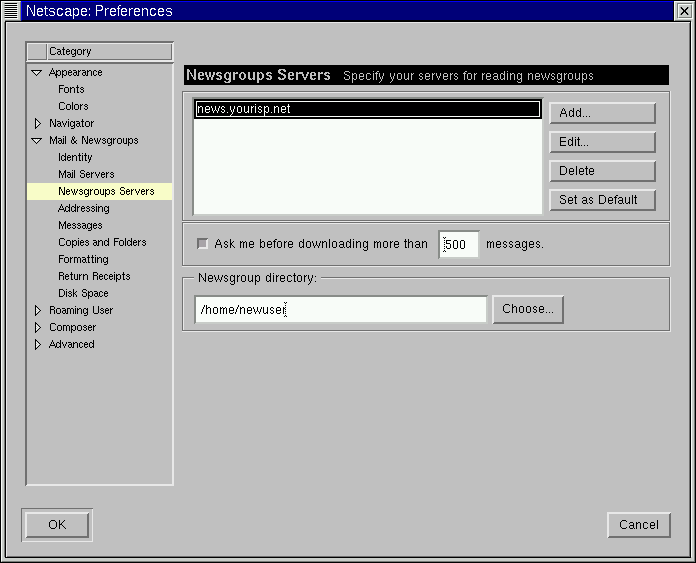Open the Identity preferences page
696x563 pixels.
click(x=75, y=158)
